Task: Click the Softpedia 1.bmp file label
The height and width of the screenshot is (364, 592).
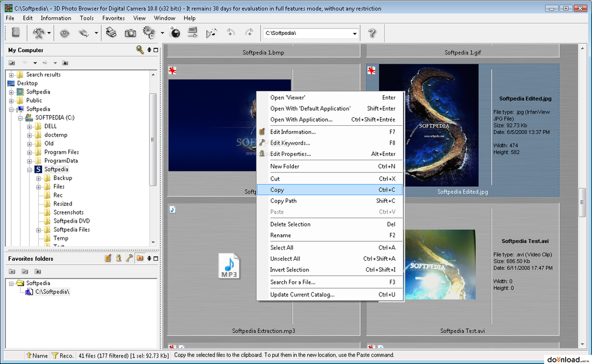Action: click(x=264, y=53)
